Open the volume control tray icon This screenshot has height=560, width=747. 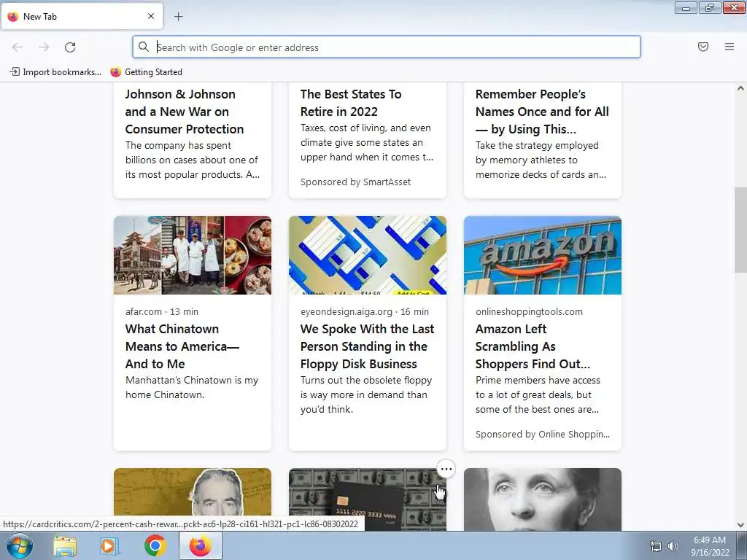pyautogui.click(x=673, y=546)
